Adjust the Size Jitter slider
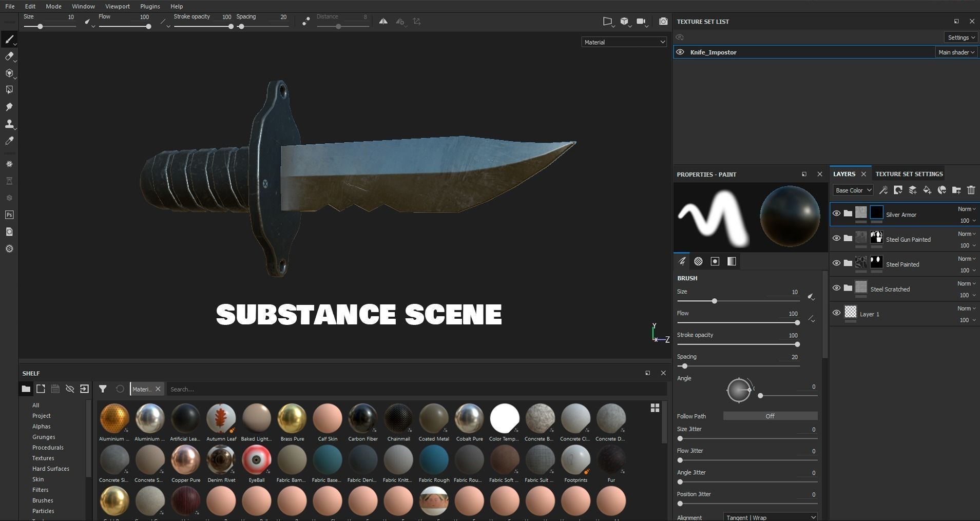Screen dimensions: 980x521 [747, 439]
